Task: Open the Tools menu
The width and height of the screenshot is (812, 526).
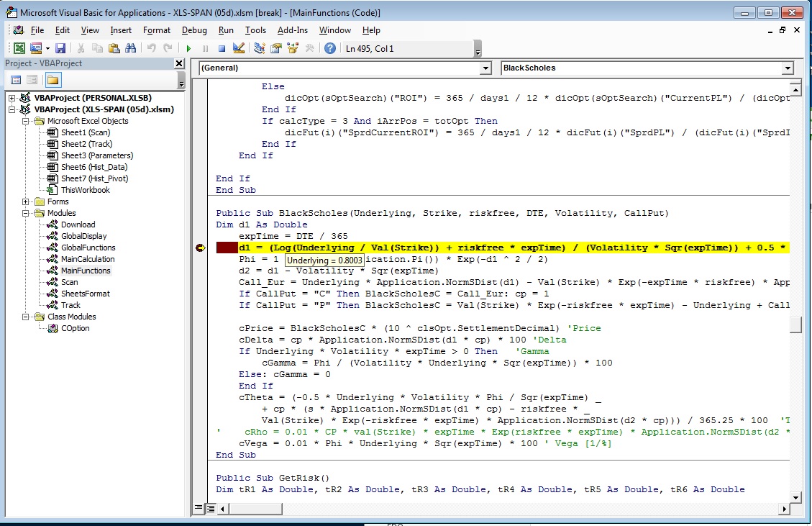Action: (255, 30)
